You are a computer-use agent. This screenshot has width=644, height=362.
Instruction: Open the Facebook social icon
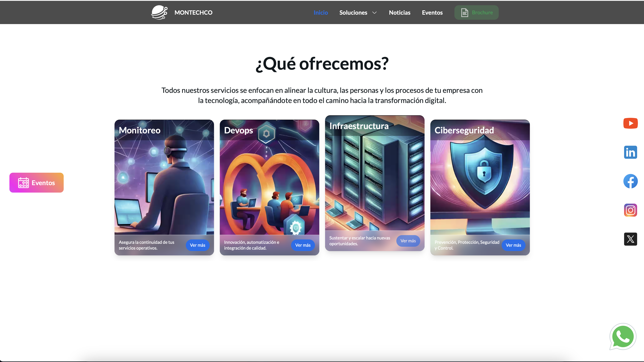pyautogui.click(x=630, y=181)
